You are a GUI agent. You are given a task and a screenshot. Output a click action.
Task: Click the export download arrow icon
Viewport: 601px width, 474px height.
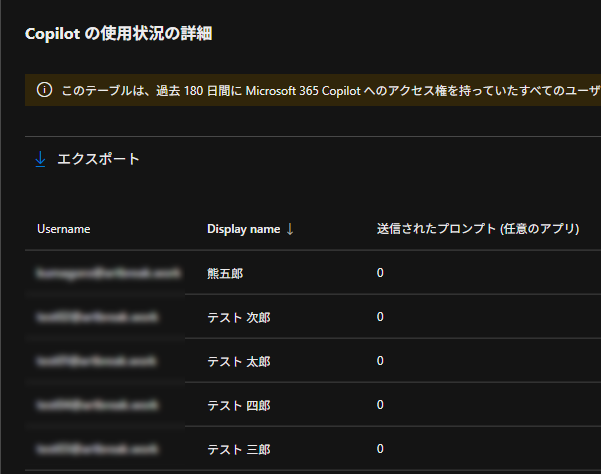[x=41, y=159]
